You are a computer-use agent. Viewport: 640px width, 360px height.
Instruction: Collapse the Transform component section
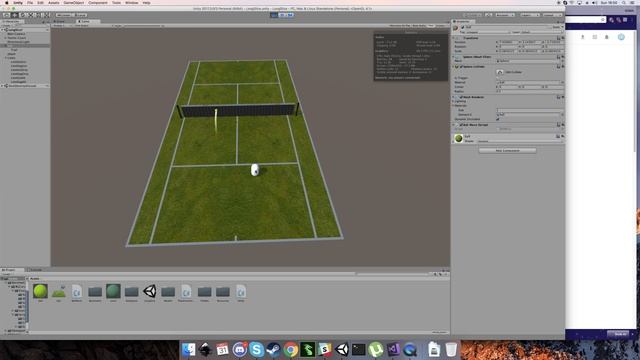454,38
